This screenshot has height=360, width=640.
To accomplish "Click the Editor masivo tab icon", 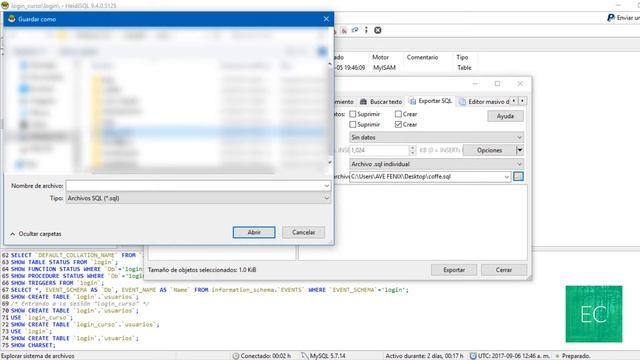I will coord(462,102).
